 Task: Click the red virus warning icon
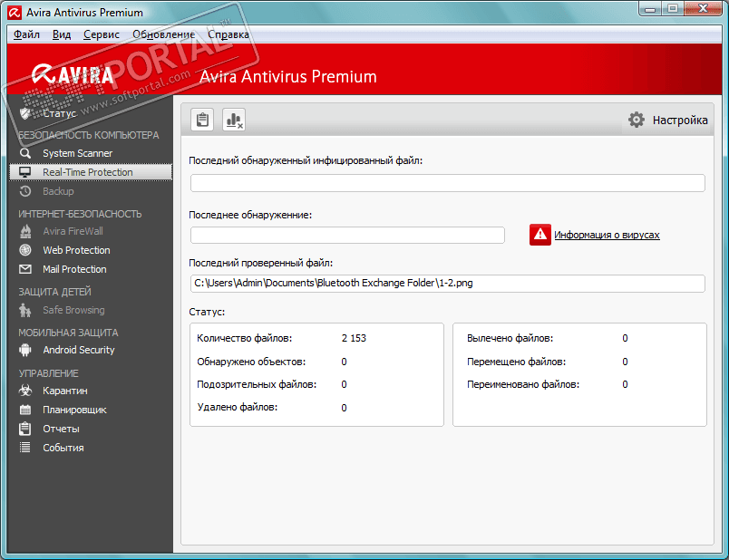click(x=539, y=235)
